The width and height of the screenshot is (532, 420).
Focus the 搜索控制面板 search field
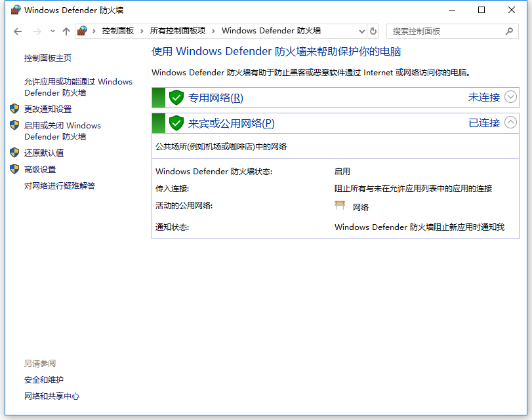pos(452,31)
